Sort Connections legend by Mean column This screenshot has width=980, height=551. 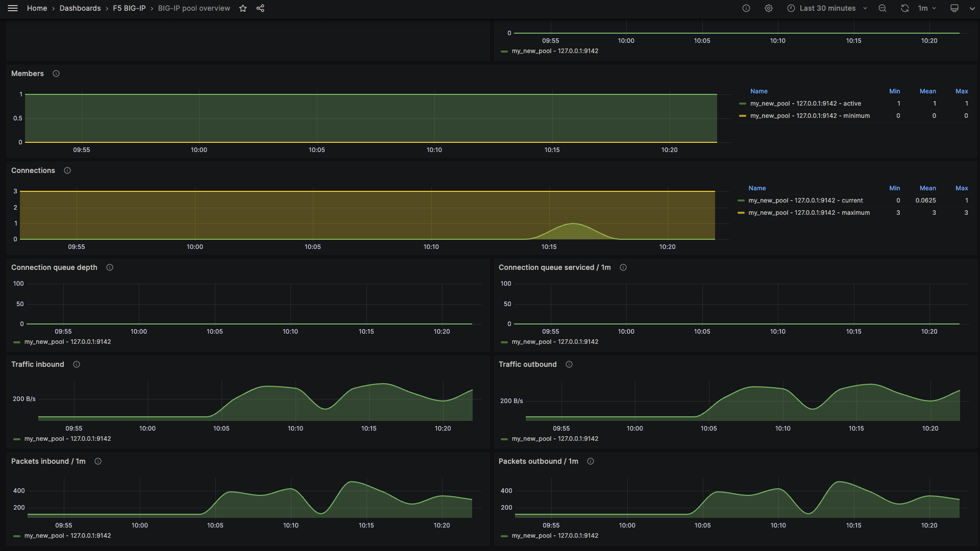927,188
